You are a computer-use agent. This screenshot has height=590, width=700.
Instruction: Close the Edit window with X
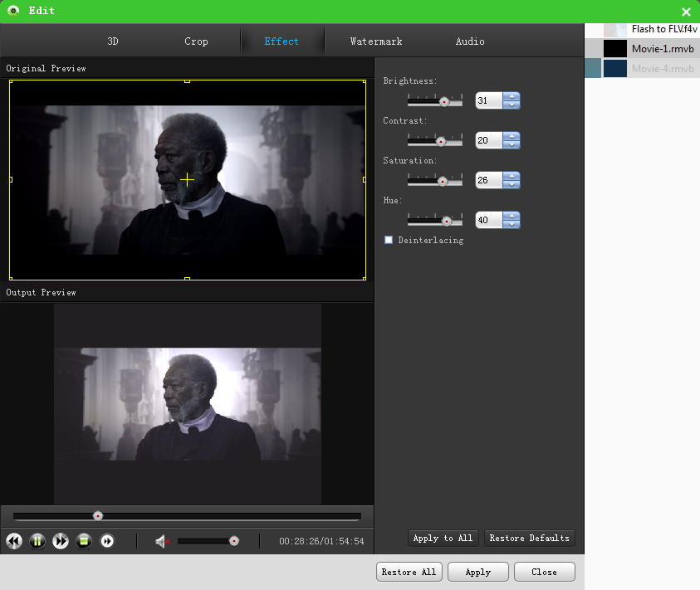[x=686, y=12]
